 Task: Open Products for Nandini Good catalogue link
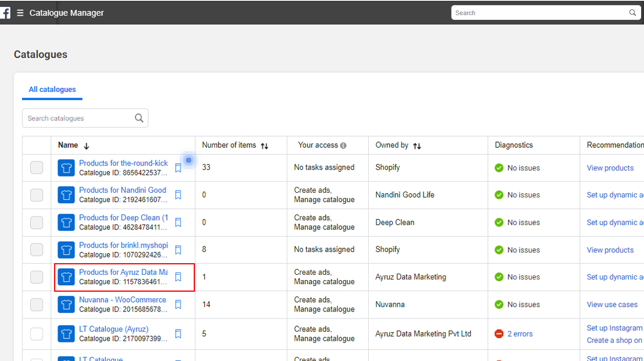pos(122,190)
